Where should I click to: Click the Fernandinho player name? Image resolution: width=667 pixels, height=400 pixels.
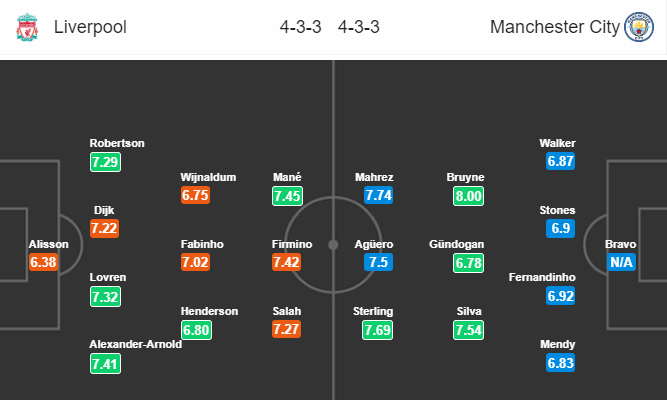pos(542,277)
